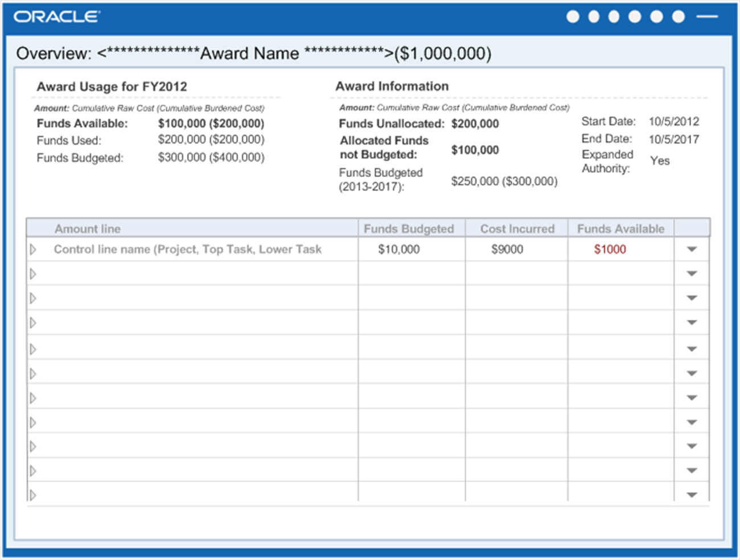
Task: Click the Award Usage for FY2012 heading
Action: pos(112,87)
